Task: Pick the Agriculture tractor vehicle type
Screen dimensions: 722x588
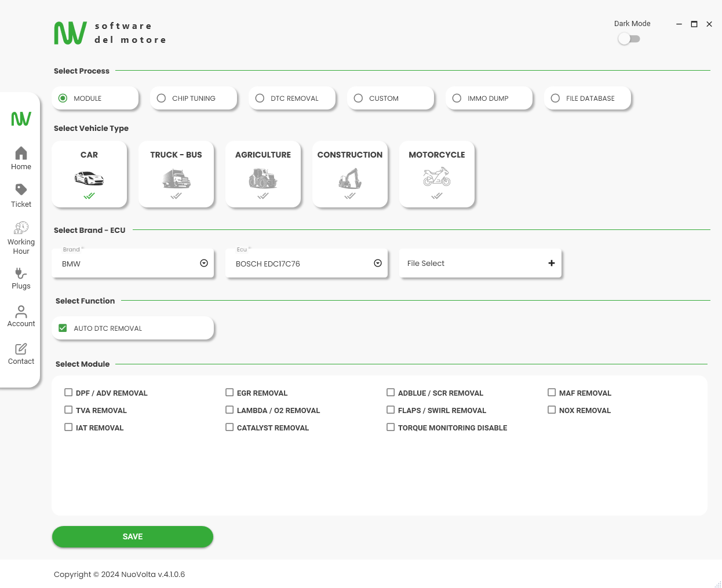Action: pos(263,174)
